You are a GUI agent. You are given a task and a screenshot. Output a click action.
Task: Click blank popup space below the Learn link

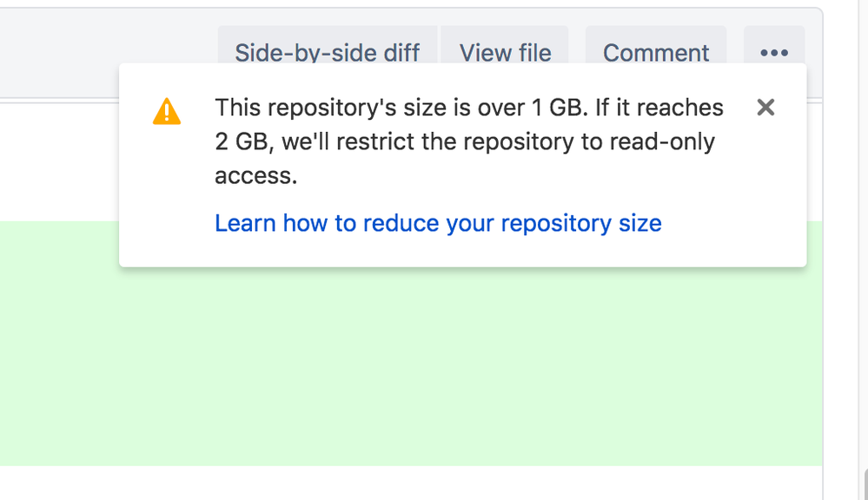tap(461, 252)
